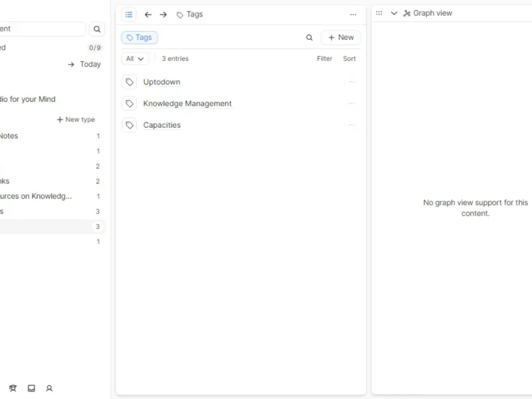The width and height of the screenshot is (532, 399).
Task: Go forward with the right arrow
Action: (x=163, y=15)
